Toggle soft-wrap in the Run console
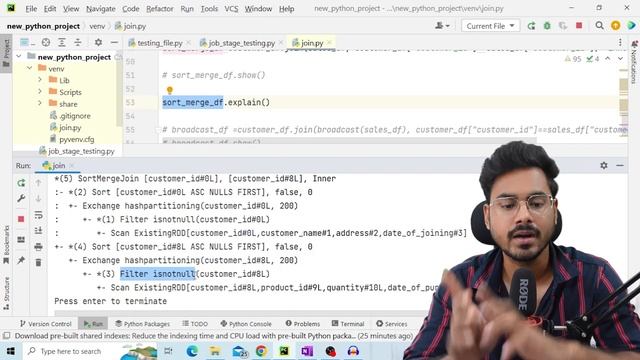The image size is (640, 360). pos(38,215)
